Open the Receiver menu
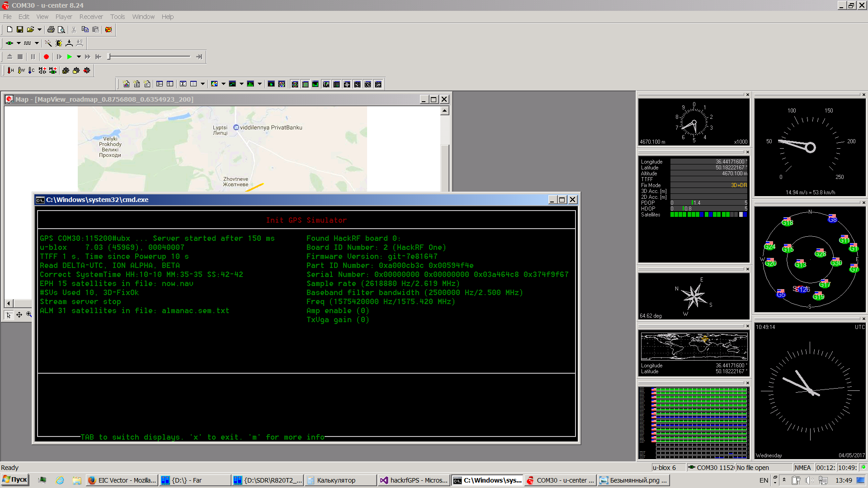The image size is (868, 488). (x=91, y=17)
